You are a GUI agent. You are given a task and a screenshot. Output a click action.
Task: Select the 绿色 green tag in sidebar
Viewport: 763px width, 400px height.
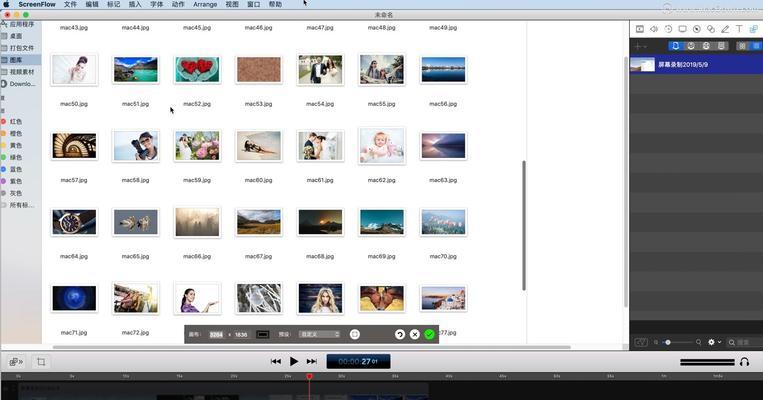coord(16,157)
